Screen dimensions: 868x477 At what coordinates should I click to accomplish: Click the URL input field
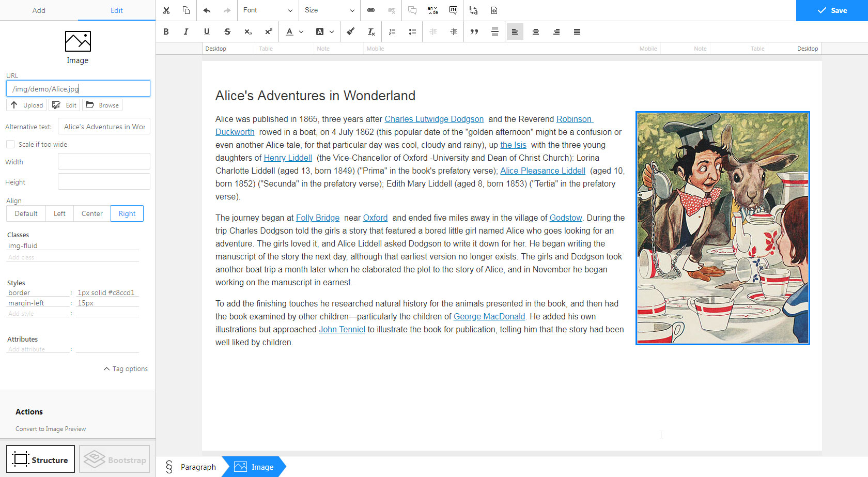78,88
